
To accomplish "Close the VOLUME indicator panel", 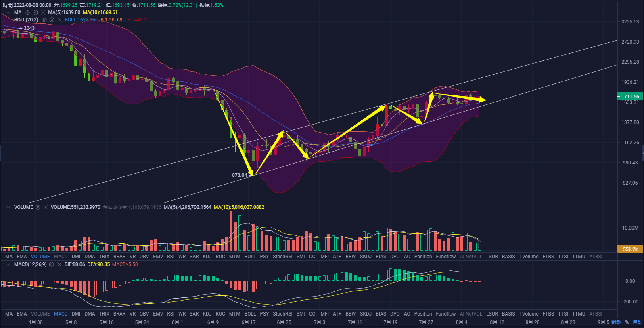I will pos(46,207).
